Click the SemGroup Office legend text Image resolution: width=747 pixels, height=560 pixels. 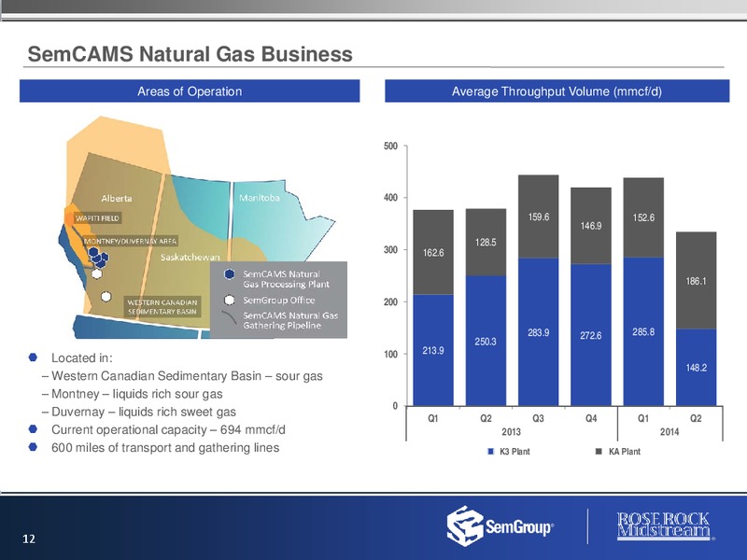[x=278, y=300]
